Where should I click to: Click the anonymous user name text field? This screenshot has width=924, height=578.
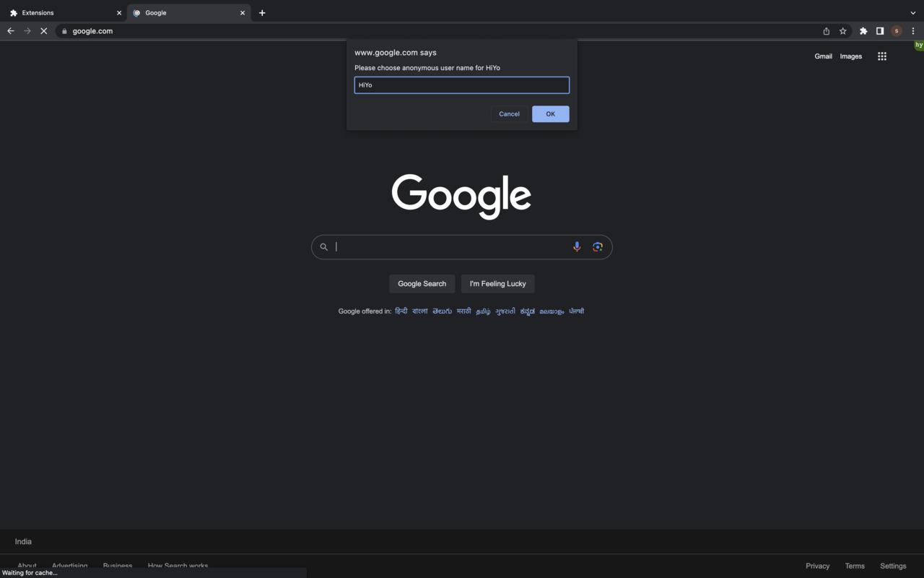point(461,85)
